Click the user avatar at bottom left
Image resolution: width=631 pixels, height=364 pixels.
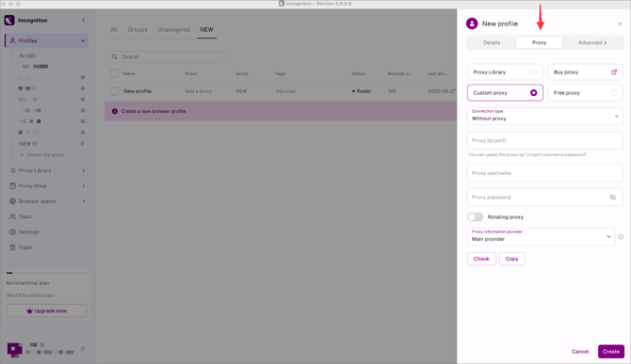click(x=14, y=350)
